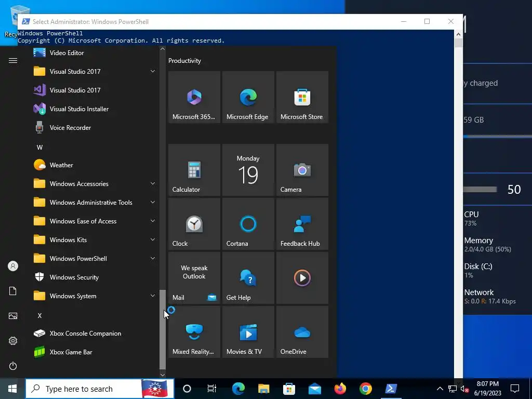Open File Explorer from the taskbar

click(x=263, y=389)
